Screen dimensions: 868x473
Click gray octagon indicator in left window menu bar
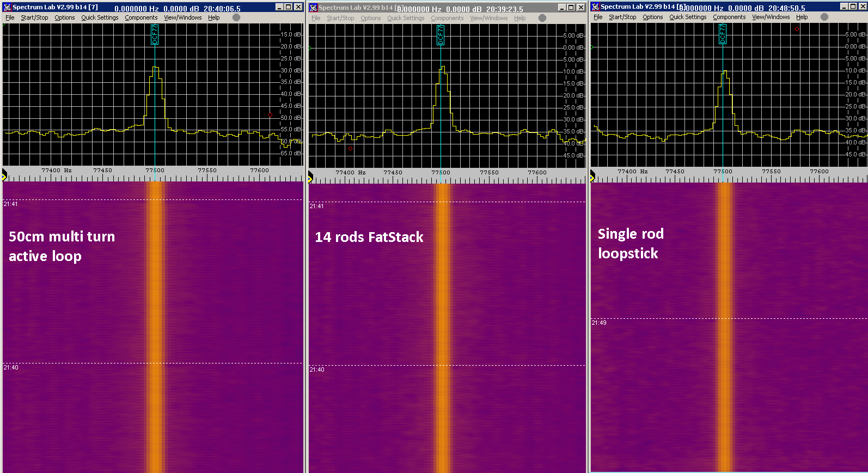point(236,17)
